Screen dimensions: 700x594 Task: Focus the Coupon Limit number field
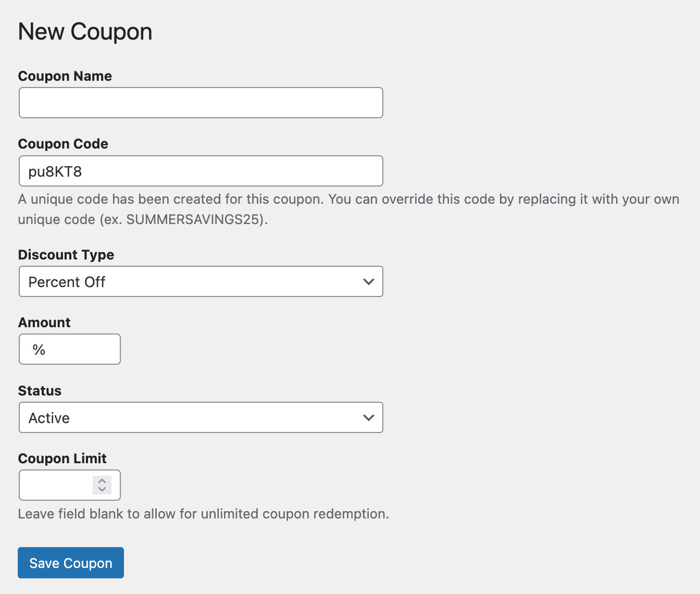point(57,485)
